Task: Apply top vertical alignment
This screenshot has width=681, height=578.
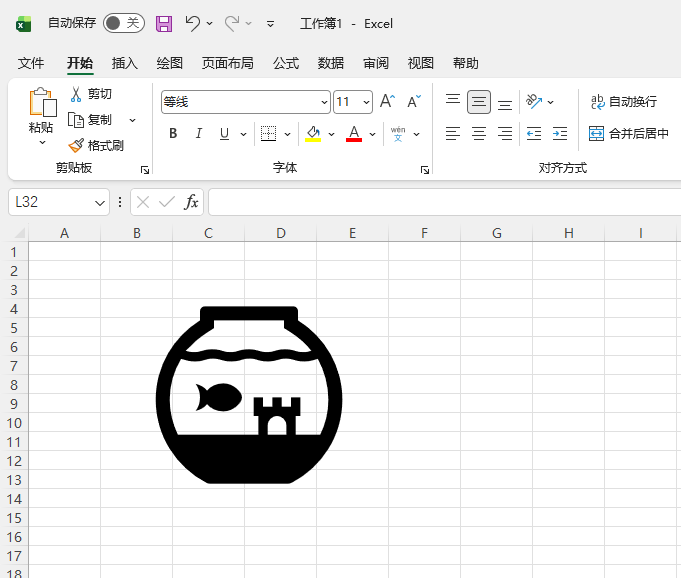Action: click(453, 102)
